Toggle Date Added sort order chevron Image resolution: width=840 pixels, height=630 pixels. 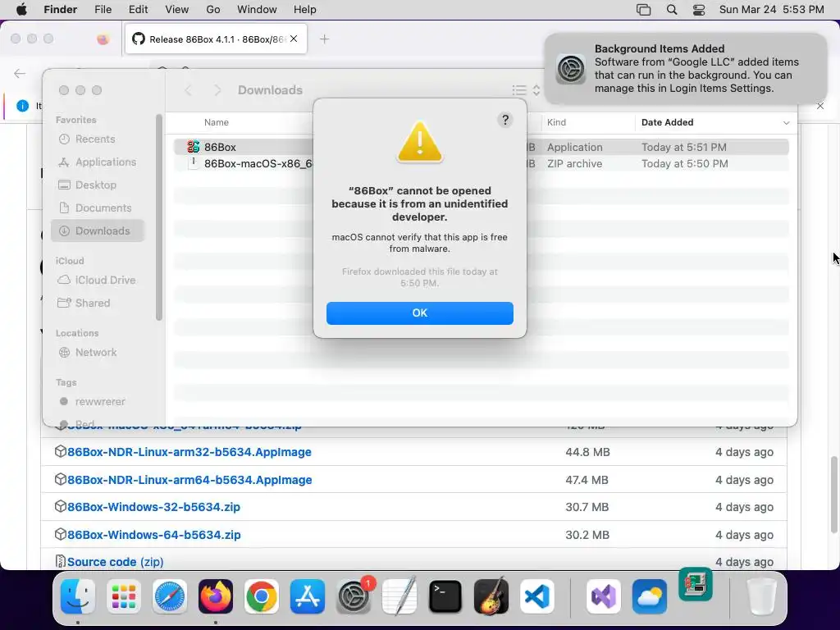pos(786,123)
